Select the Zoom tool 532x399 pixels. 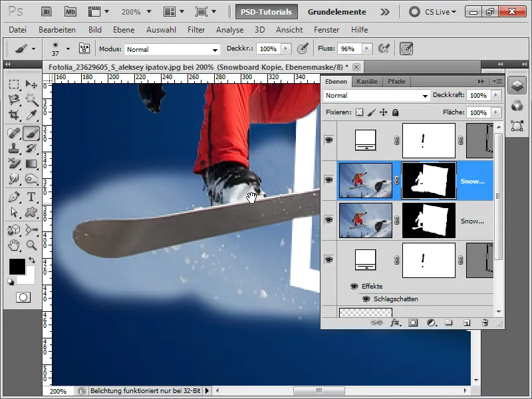31,245
